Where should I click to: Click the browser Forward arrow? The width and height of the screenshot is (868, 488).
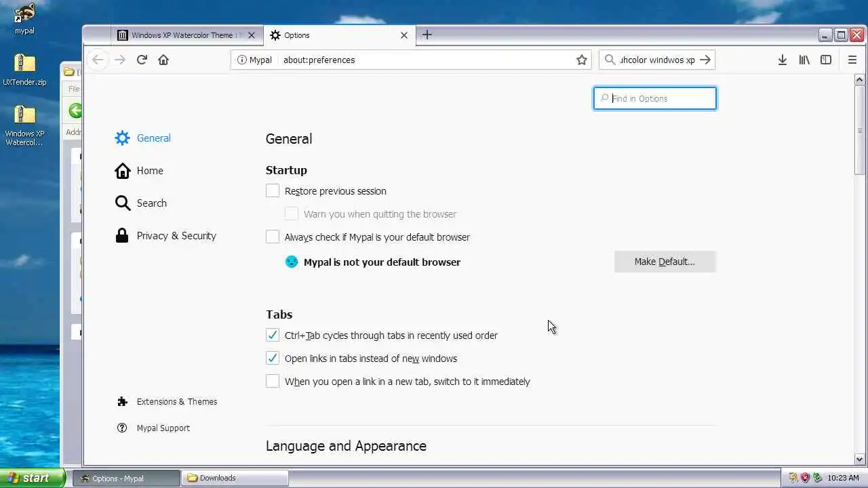point(120,60)
